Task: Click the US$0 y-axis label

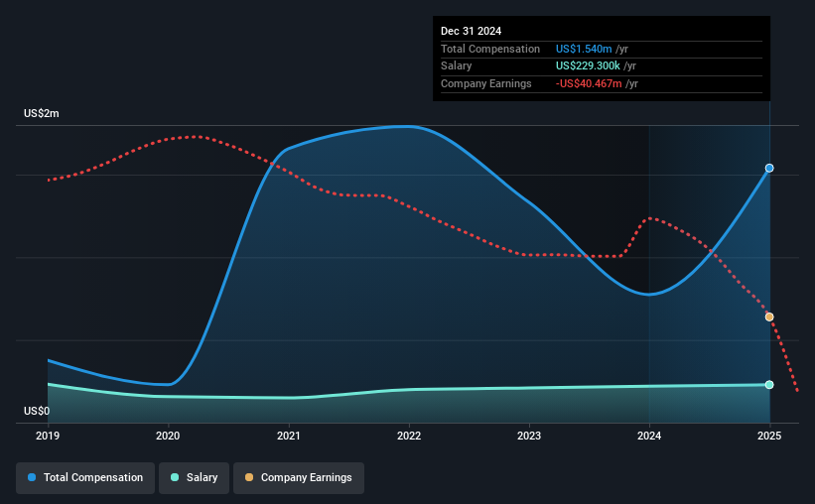Action: point(37,411)
